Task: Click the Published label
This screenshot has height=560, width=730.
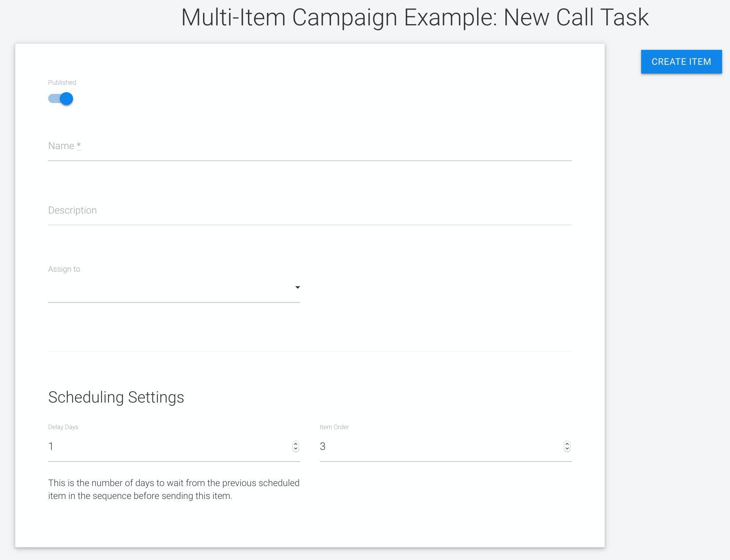Action: click(x=62, y=82)
